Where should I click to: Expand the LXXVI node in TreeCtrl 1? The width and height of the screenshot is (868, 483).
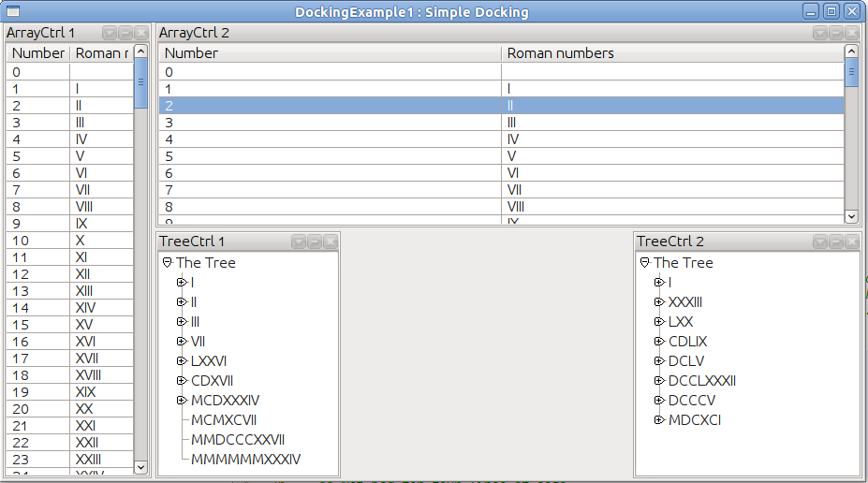182,361
